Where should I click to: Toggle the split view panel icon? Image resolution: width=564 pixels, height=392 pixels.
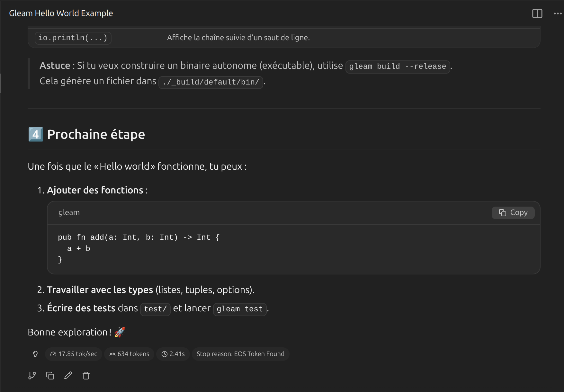point(537,13)
